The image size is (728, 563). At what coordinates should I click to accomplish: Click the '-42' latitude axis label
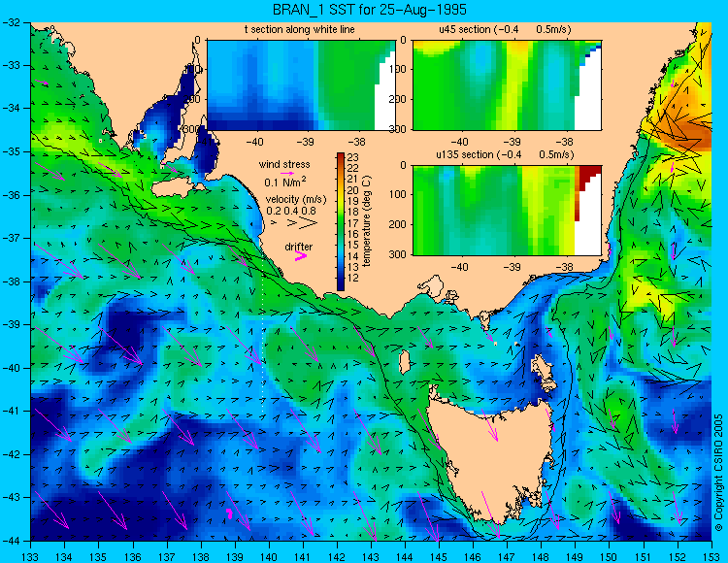pyautogui.click(x=11, y=454)
